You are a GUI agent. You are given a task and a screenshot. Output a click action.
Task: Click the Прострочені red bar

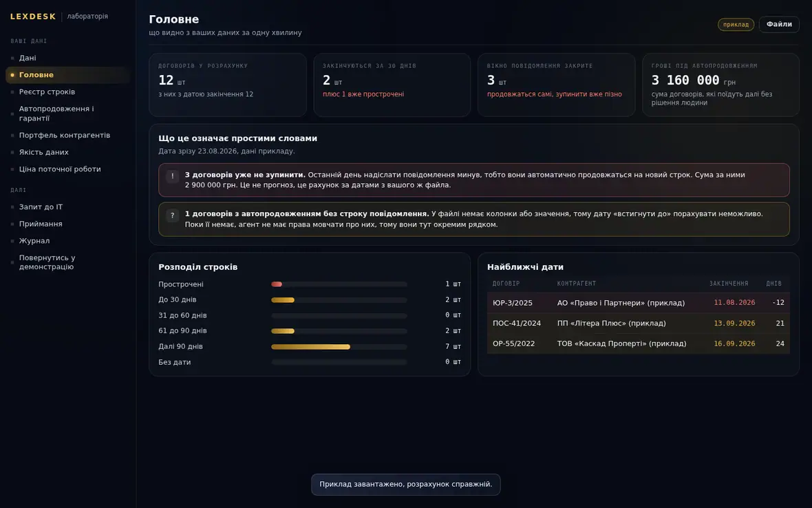277,284
